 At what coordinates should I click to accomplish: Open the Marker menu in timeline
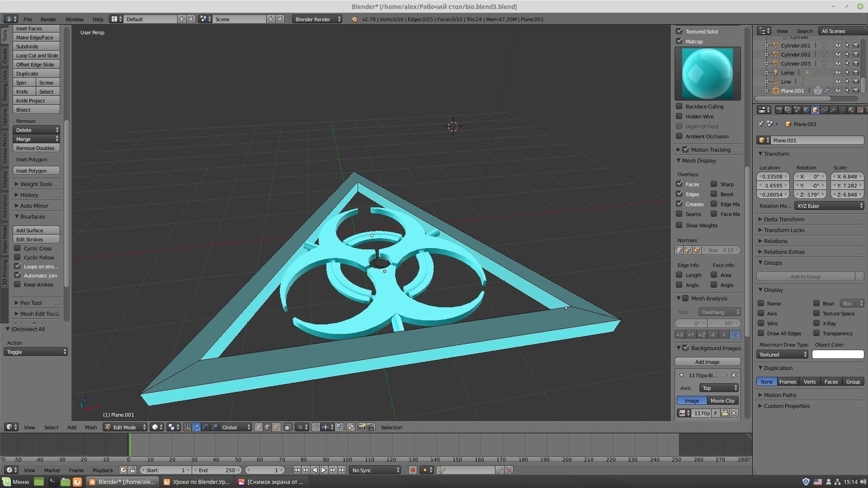(52, 470)
